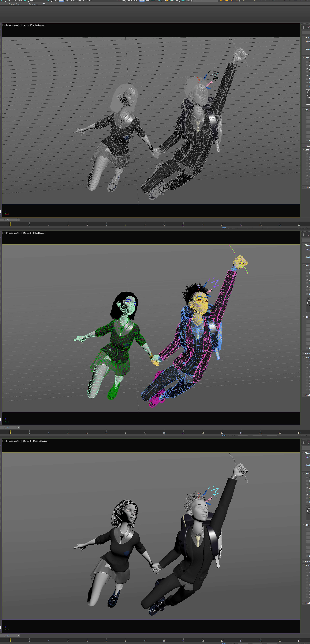Uncheck Lights under Hide by Category
The width and height of the screenshot is (310, 644).
pyautogui.click(x=307, y=69)
